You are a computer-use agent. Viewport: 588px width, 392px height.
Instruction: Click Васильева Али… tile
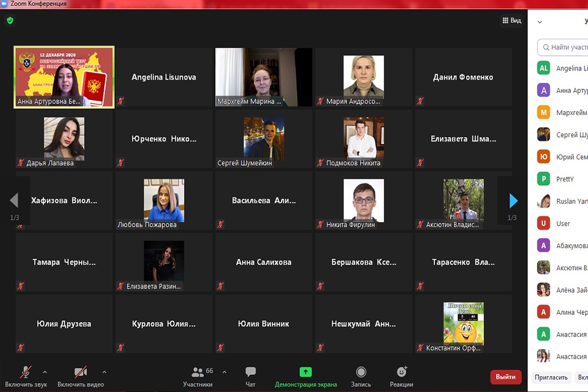(x=263, y=200)
